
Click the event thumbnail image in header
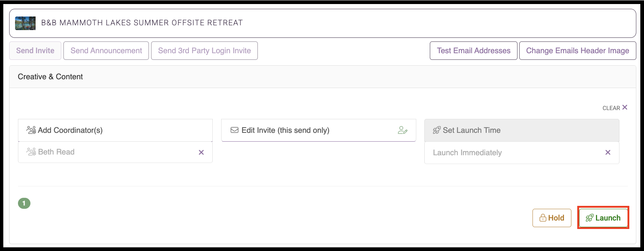tap(25, 23)
